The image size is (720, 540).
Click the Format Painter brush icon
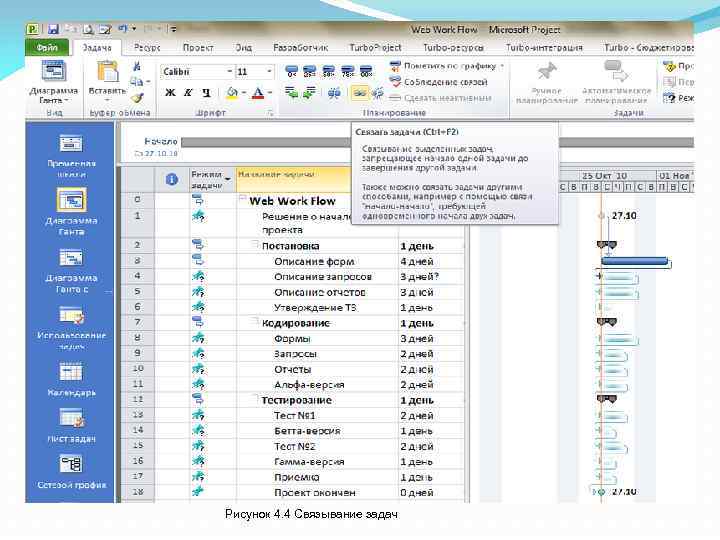point(137,98)
